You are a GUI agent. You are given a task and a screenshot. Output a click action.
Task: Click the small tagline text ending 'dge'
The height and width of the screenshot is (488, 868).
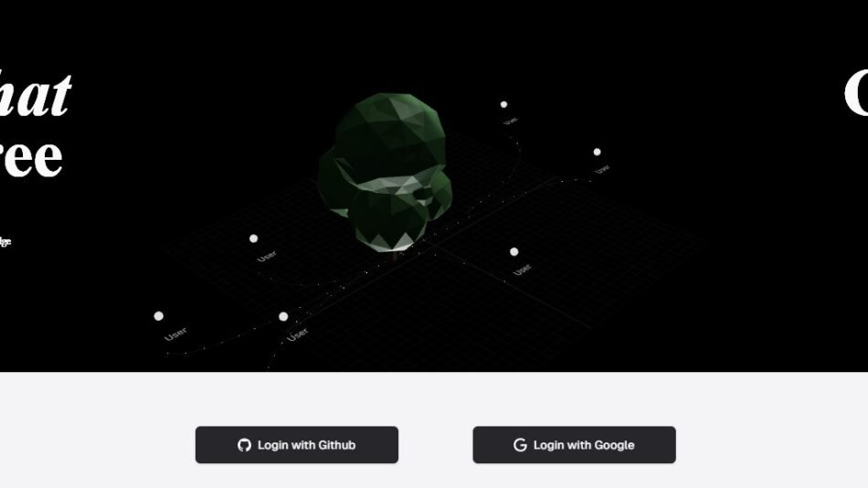click(x=5, y=241)
